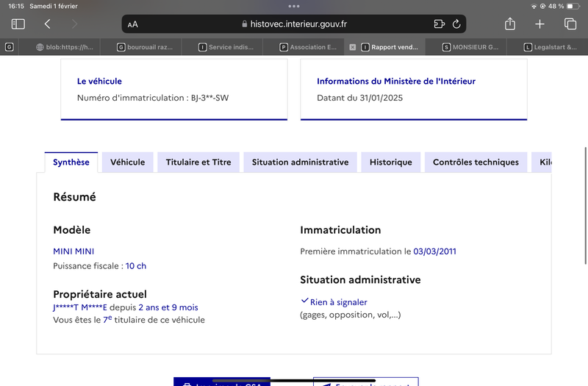588x386 pixels.
Task: Click the Rien à signaler status
Action: pos(339,302)
